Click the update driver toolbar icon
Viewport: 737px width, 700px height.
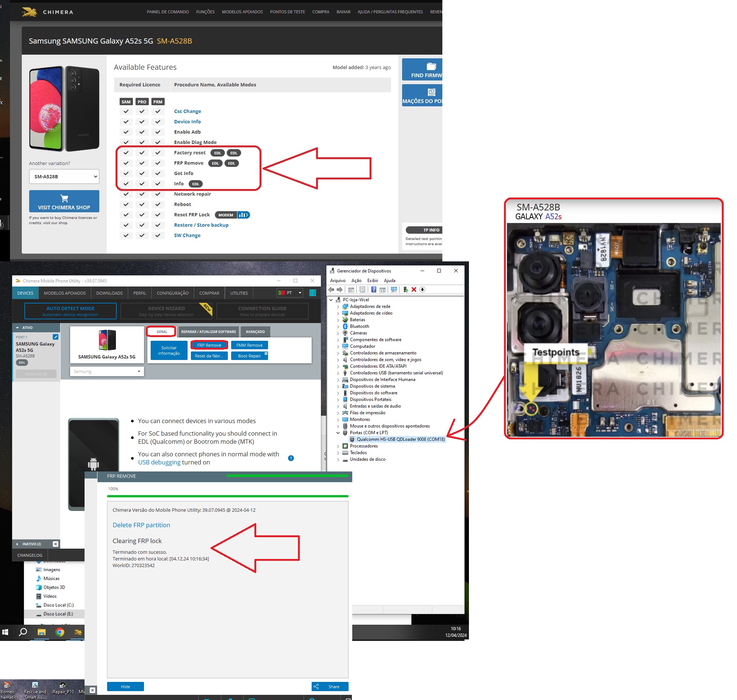pos(405,290)
